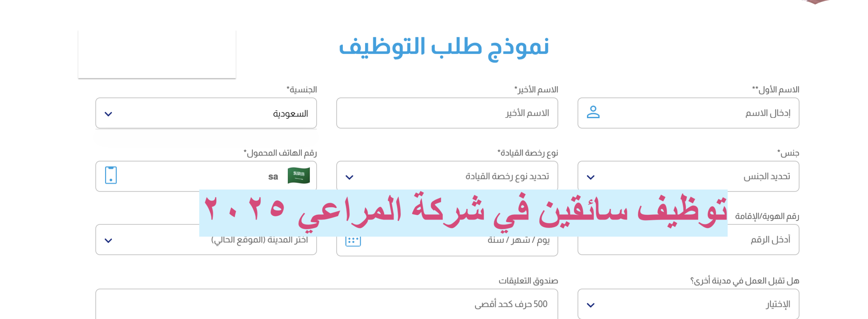This screenshot has width=868, height=319.
Task: Click the pink توظيف سائقين في شركة المراعي banner
Action: pyautogui.click(x=463, y=213)
